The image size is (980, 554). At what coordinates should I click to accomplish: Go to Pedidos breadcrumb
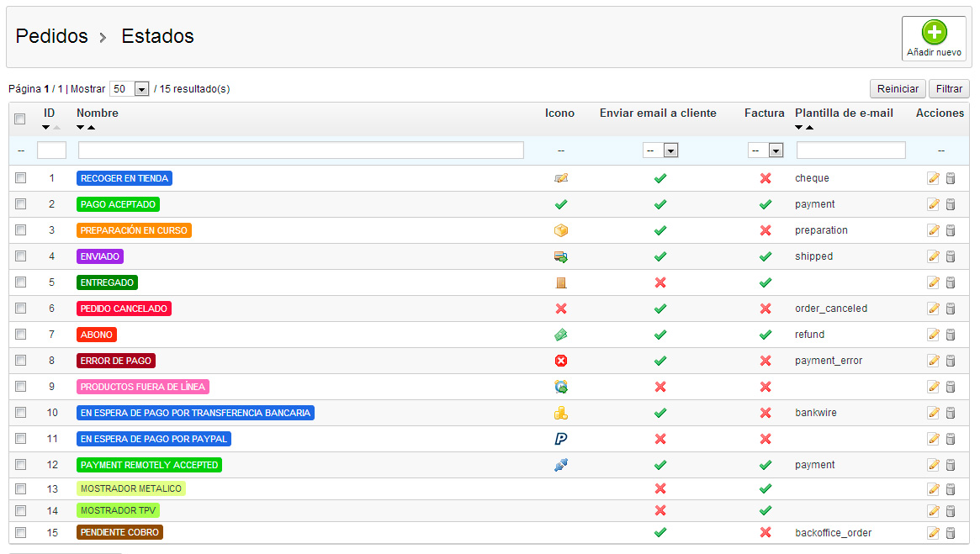point(52,36)
